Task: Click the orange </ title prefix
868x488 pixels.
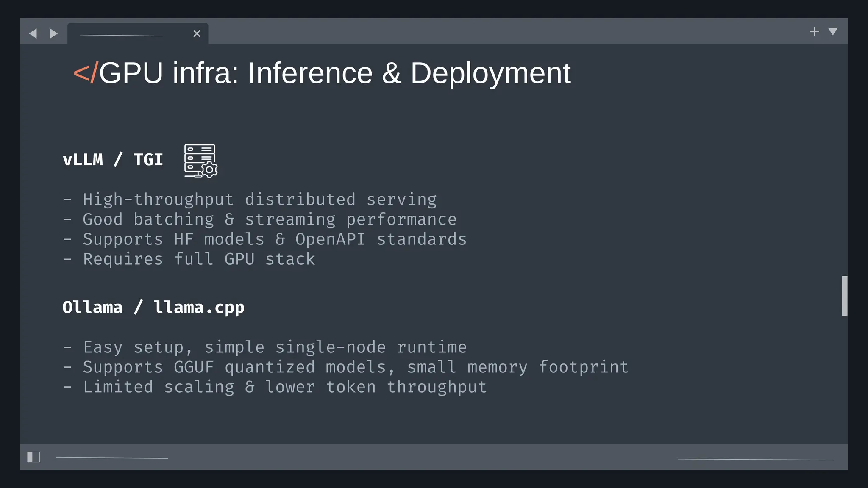Action: (86, 73)
